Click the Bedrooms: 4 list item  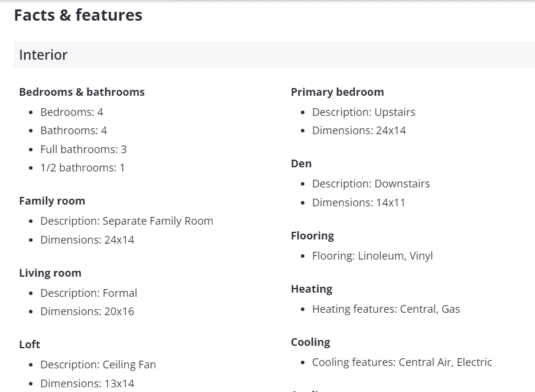pos(72,112)
